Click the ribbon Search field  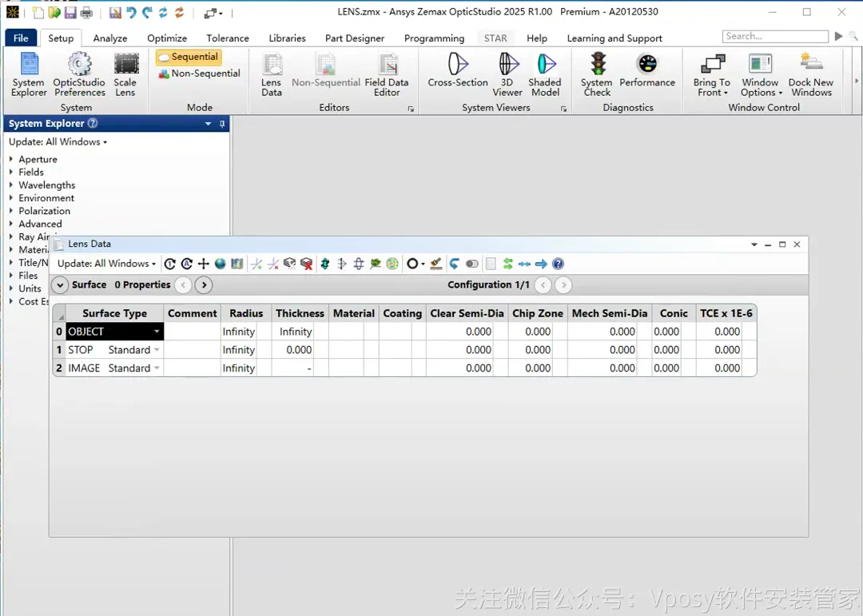pos(775,36)
